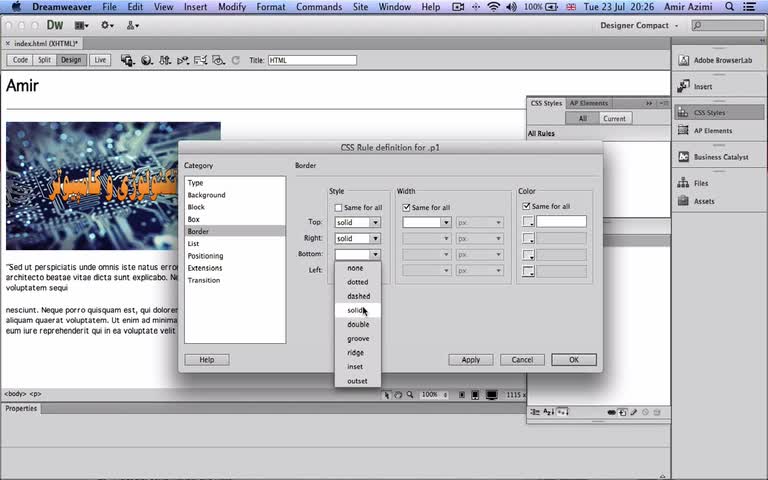Open the Adobe BrowserLab panel

tap(718, 60)
